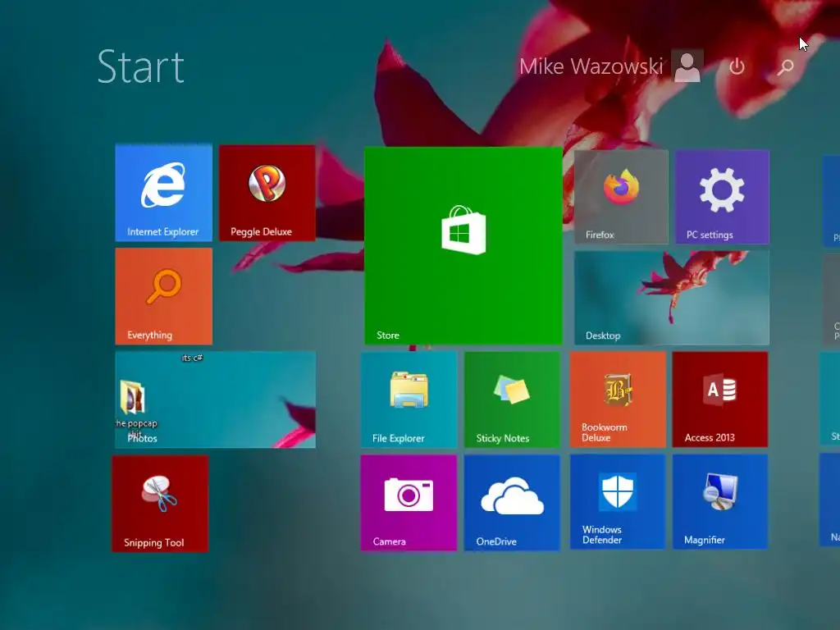The image size is (840, 630).
Task: Launch Peggle Deluxe
Action: 267,193
